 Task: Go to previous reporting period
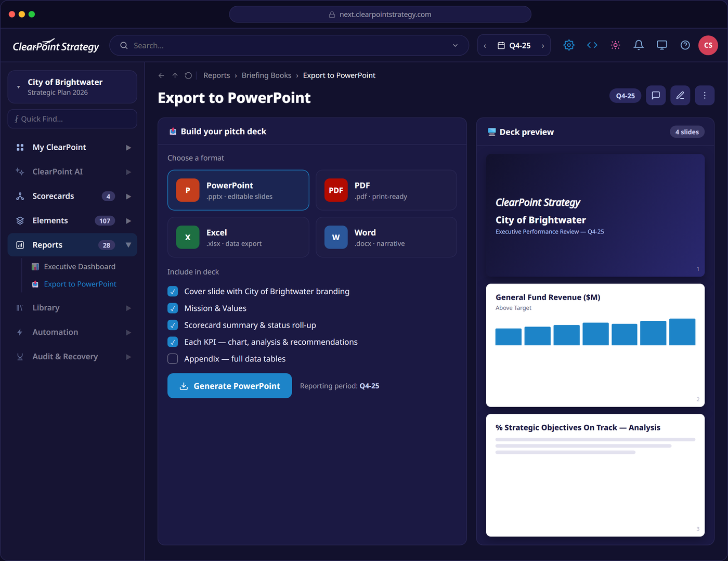[x=485, y=46]
